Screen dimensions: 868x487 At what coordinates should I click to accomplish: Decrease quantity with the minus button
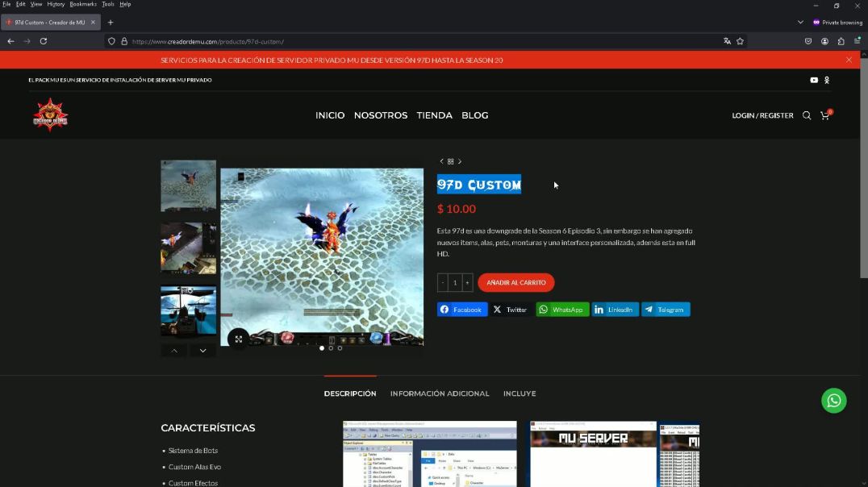click(x=442, y=282)
